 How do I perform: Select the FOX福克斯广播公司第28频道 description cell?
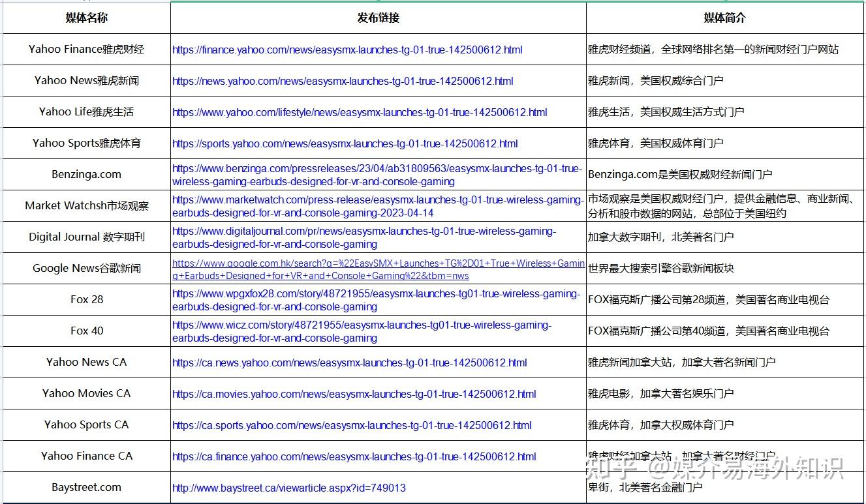click(725, 299)
